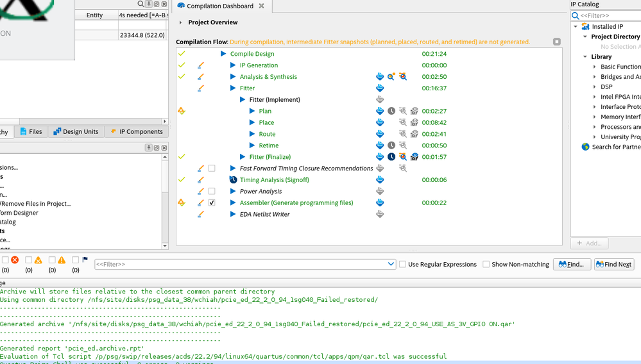The width and height of the screenshot is (641, 364).
Task: Open the settings pencil icon for IP Generation
Action: point(201,65)
